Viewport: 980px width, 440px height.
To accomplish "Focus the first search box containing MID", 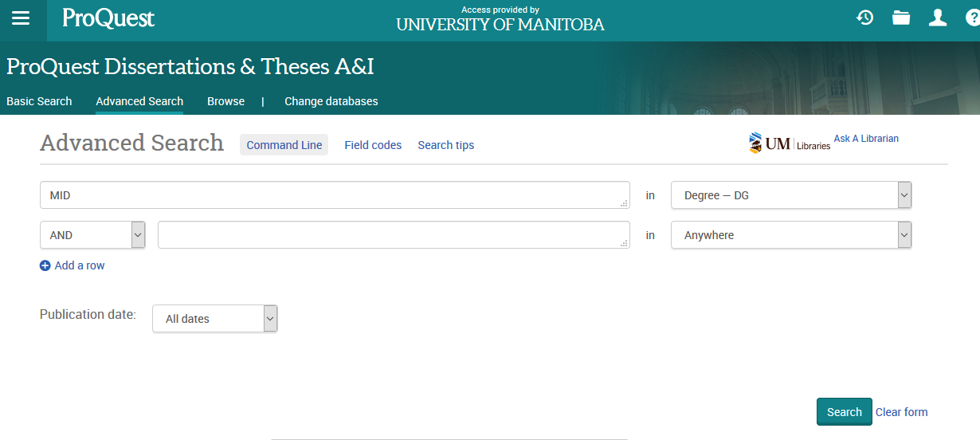I will (x=335, y=195).
